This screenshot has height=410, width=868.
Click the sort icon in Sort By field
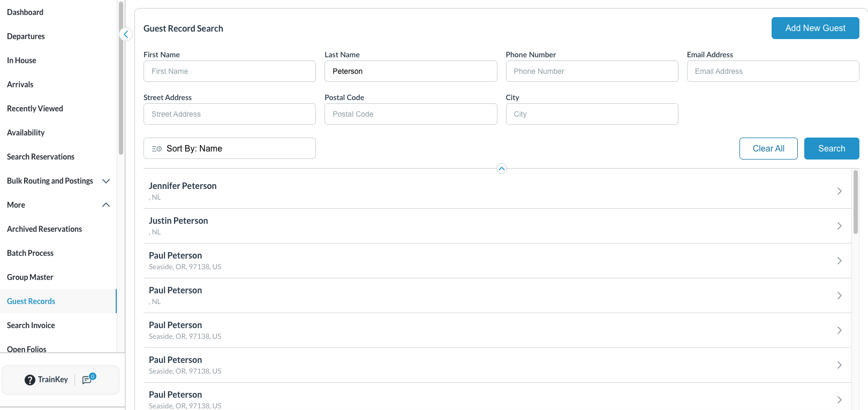[x=157, y=149]
